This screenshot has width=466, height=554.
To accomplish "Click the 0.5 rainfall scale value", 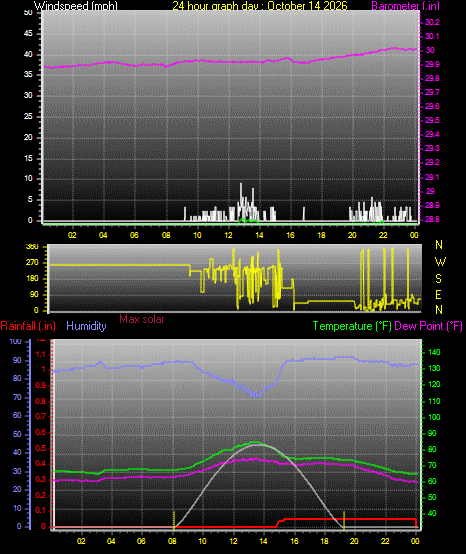I will [x=41, y=448].
